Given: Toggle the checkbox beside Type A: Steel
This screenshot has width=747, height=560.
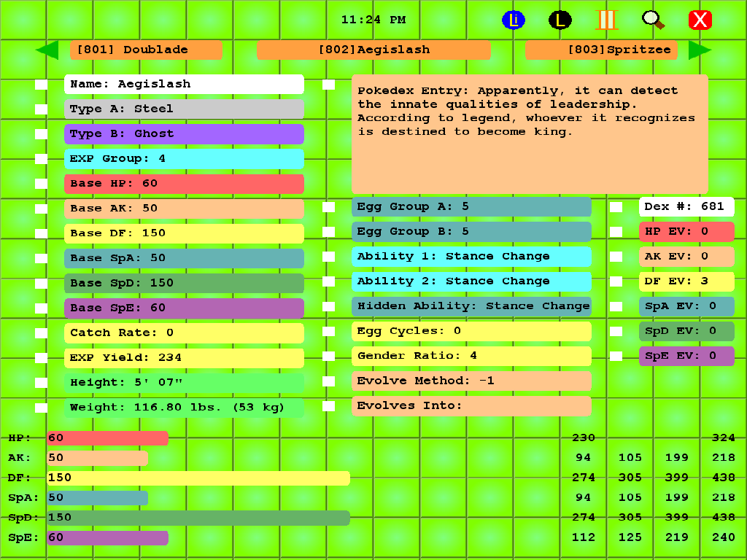Looking at the screenshot, I should [x=41, y=109].
